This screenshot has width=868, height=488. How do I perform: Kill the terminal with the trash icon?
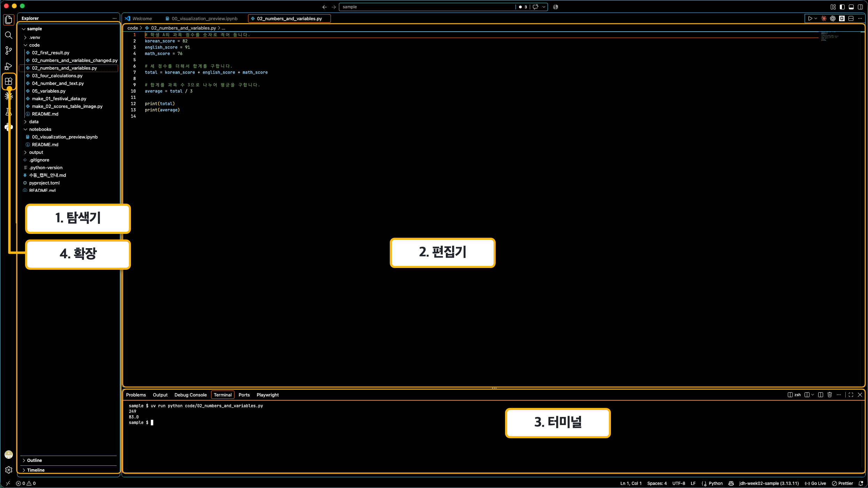(830, 395)
